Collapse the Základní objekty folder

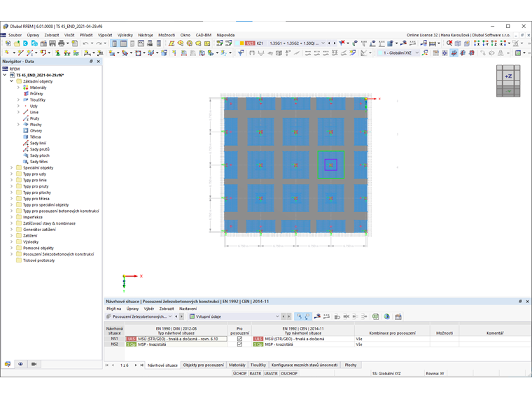click(11, 81)
